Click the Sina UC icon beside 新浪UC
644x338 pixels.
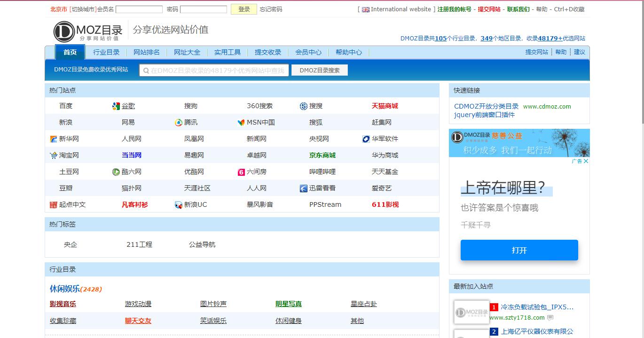pyautogui.click(x=178, y=204)
